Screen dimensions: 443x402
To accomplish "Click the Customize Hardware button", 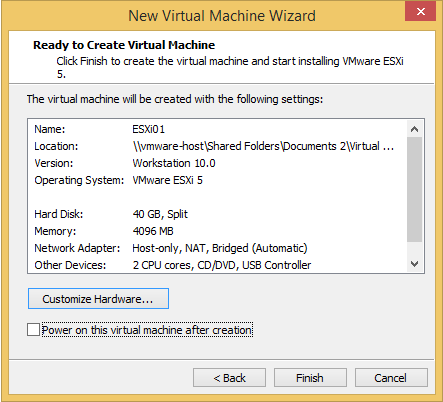I will point(98,299).
